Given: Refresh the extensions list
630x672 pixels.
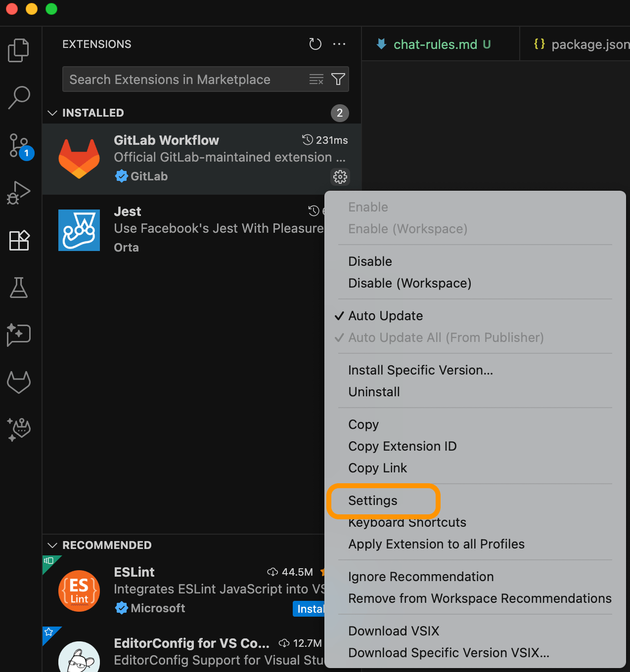Looking at the screenshot, I should (x=315, y=44).
